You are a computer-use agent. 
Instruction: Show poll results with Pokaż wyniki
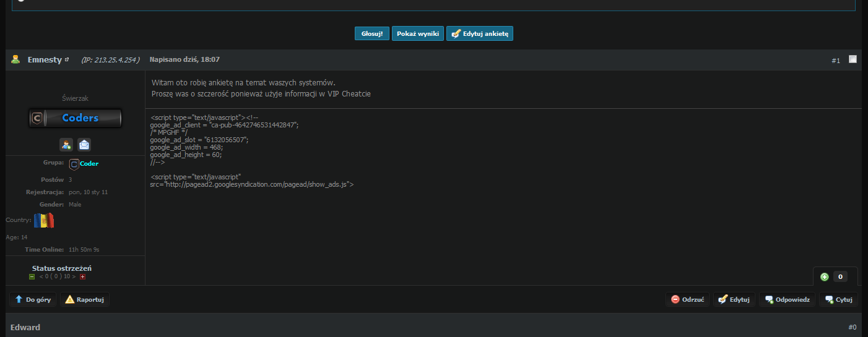point(417,33)
